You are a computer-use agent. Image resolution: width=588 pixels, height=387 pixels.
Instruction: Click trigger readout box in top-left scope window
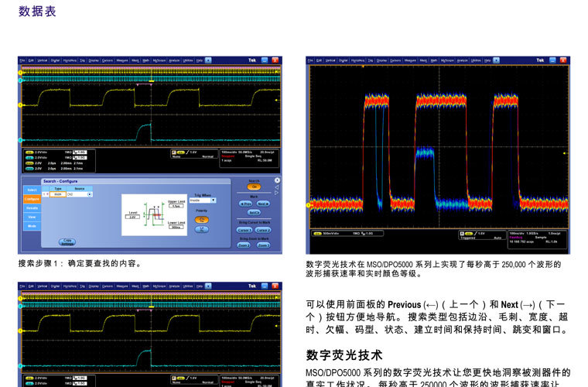[x=194, y=154]
